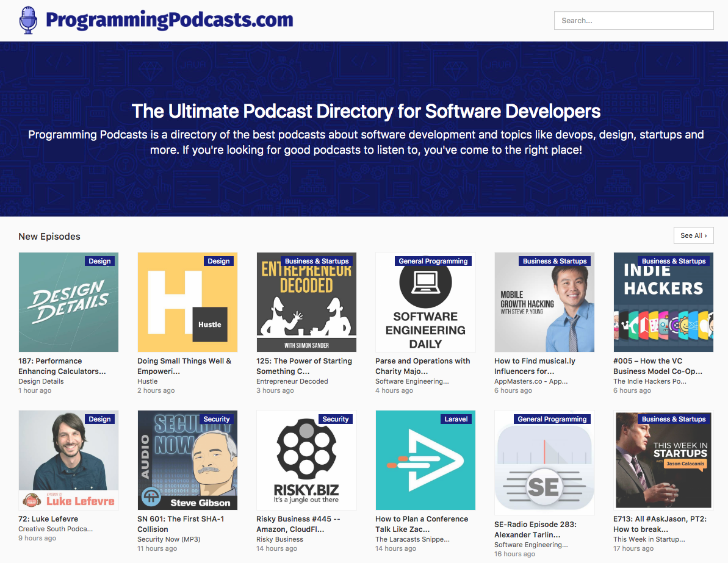The width and height of the screenshot is (728, 563).
Task: Click Risky Business podcast name text
Action: 279,539
